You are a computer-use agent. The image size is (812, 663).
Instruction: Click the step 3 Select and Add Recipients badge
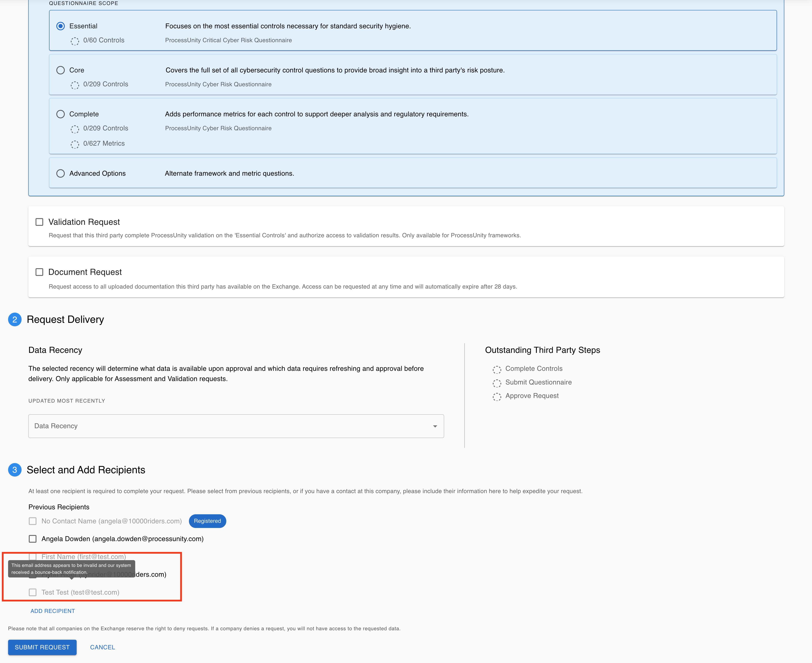point(14,470)
